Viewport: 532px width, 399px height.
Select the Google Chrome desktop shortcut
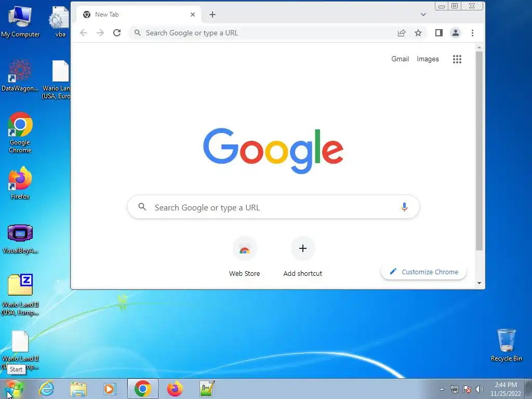20,132
